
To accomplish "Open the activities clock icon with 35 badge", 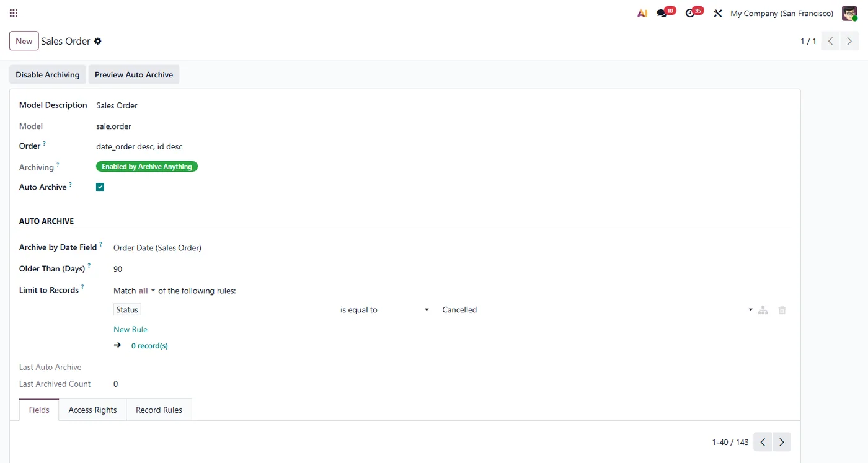I will click(694, 12).
